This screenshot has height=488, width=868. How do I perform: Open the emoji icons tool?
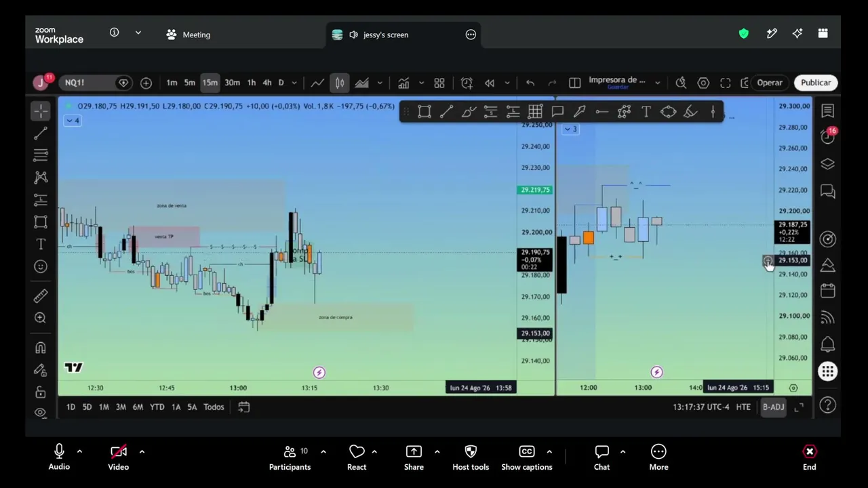coord(41,267)
